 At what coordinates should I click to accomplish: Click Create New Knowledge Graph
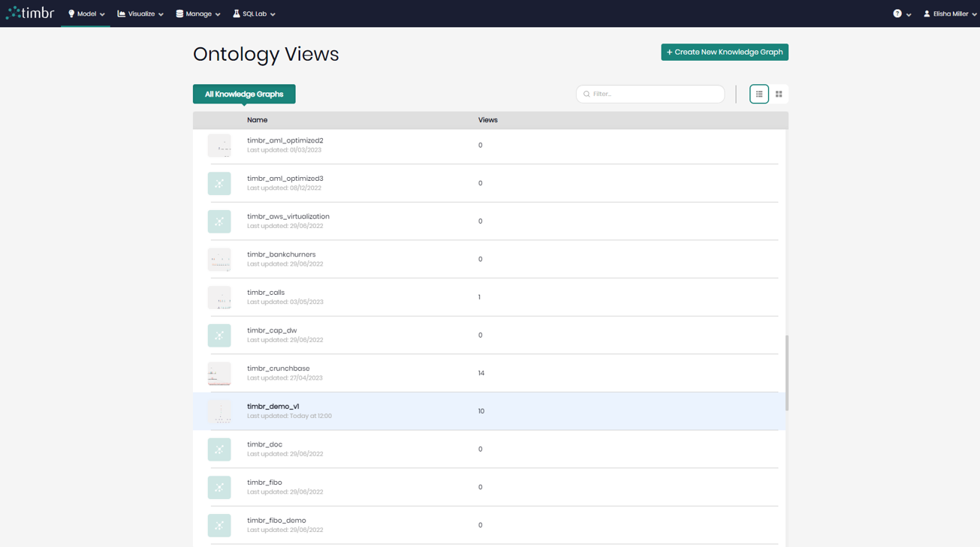tap(724, 52)
